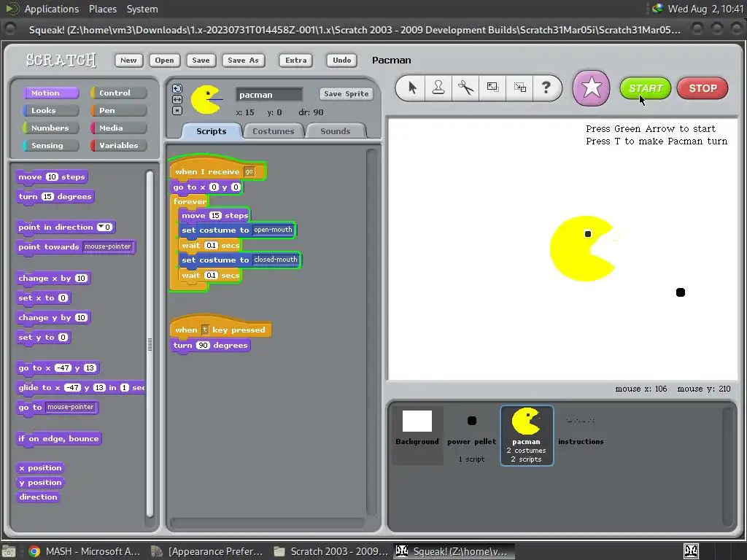Image resolution: width=747 pixels, height=560 pixels.
Task: Switch to the Sounds tab
Action: click(336, 131)
